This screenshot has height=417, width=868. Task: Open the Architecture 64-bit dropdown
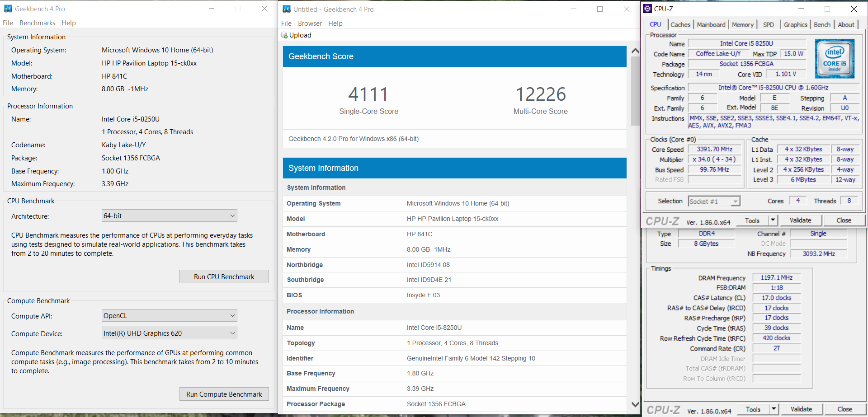[x=170, y=216]
